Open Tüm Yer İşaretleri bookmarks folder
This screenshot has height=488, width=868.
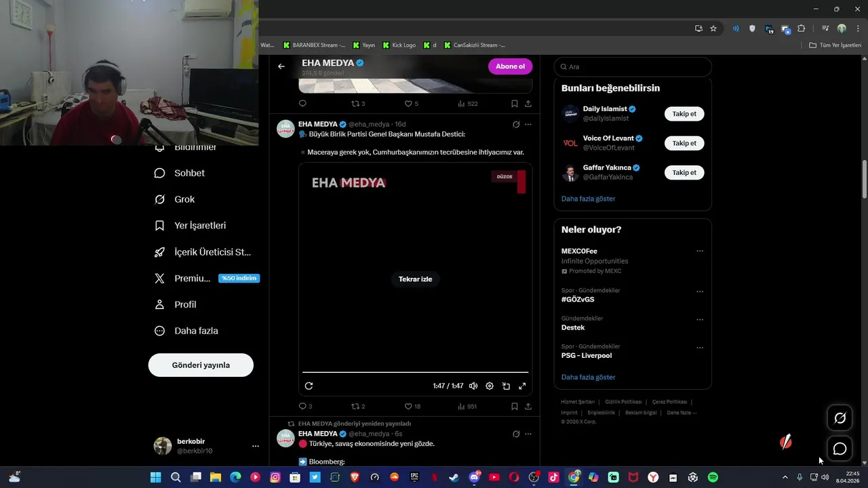coord(835,45)
